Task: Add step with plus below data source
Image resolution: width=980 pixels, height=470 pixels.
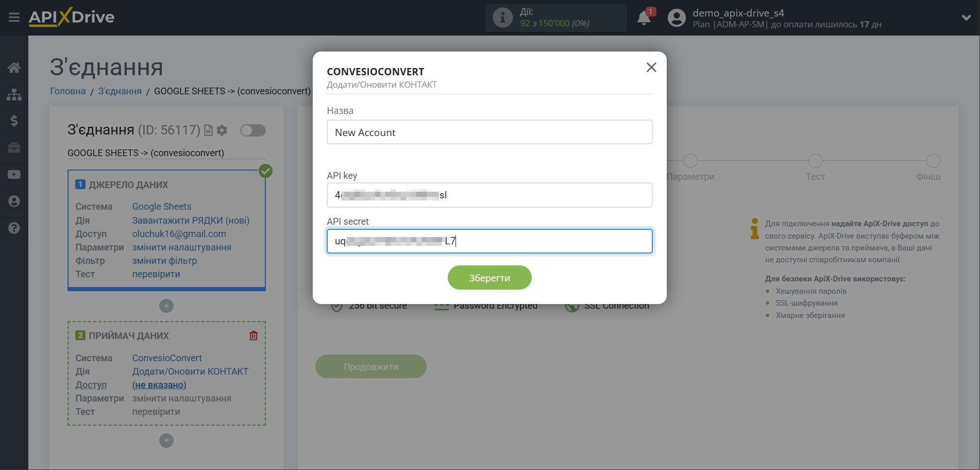Action: pos(166,306)
